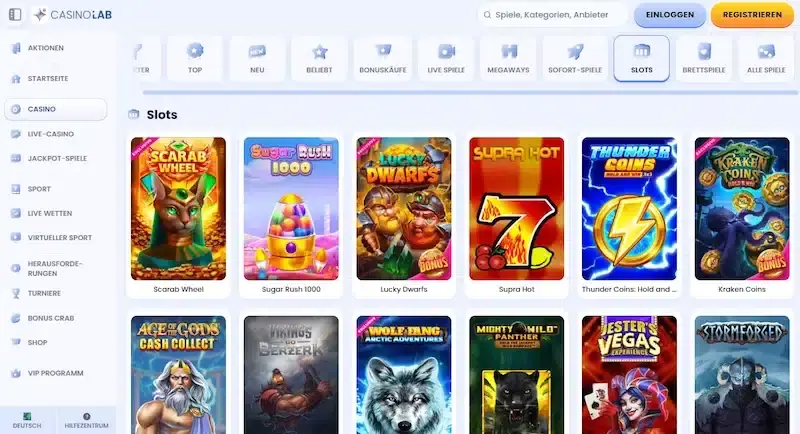Click the search magnifier icon

click(x=487, y=15)
